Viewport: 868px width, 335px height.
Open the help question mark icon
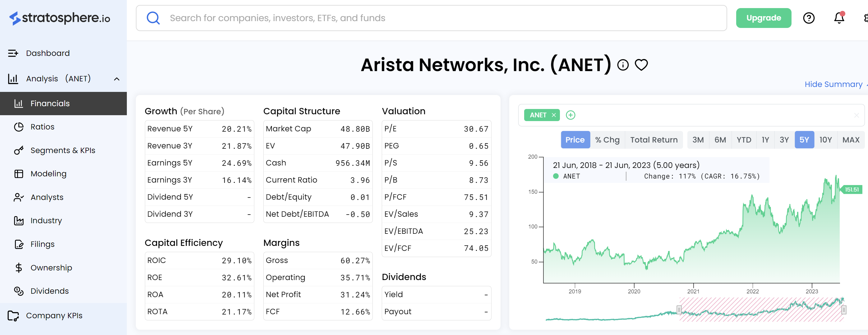(809, 18)
